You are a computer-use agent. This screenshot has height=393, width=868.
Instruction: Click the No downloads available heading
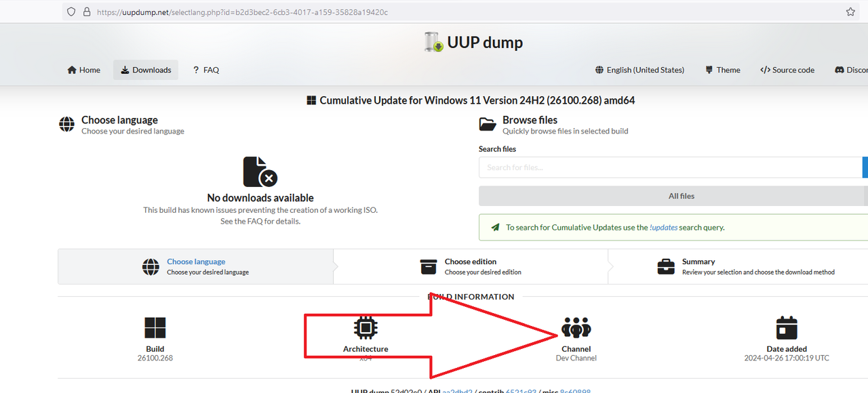click(260, 198)
